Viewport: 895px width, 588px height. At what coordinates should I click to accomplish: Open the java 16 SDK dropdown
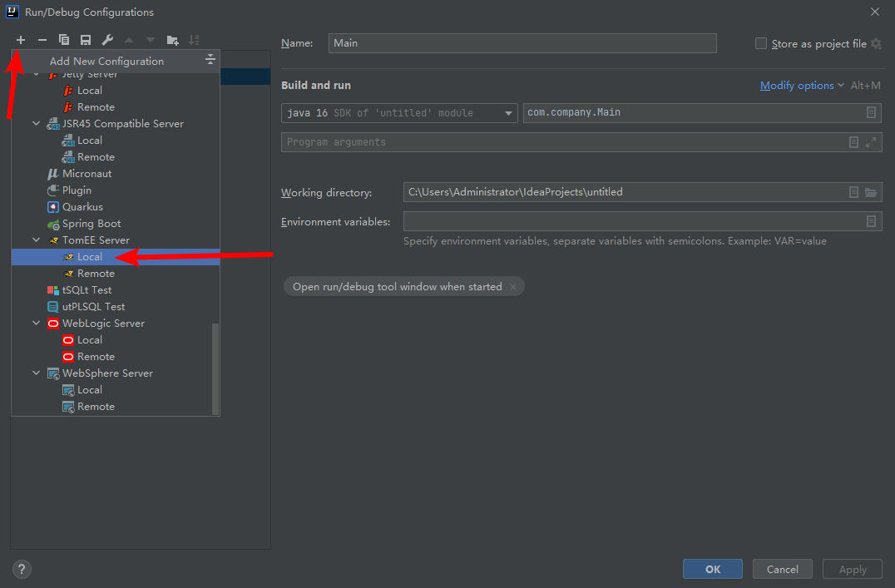(x=399, y=113)
